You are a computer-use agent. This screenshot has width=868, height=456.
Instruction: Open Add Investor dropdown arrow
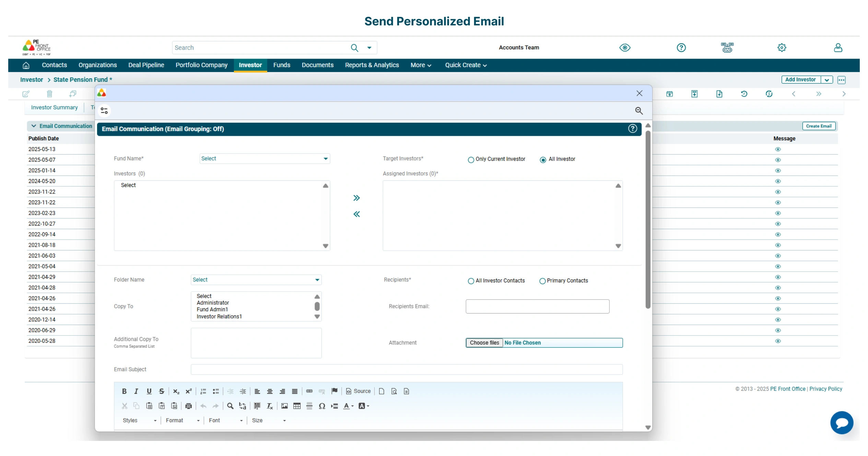tap(826, 80)
